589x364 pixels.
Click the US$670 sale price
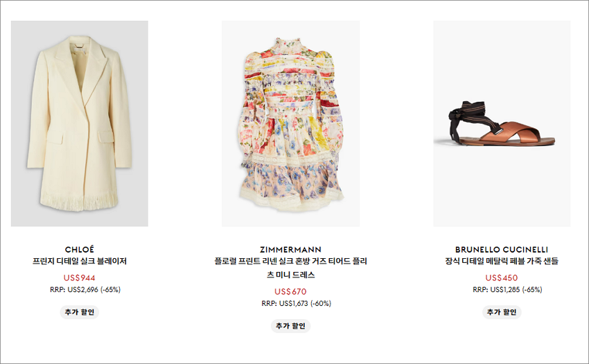click(291, 291)
